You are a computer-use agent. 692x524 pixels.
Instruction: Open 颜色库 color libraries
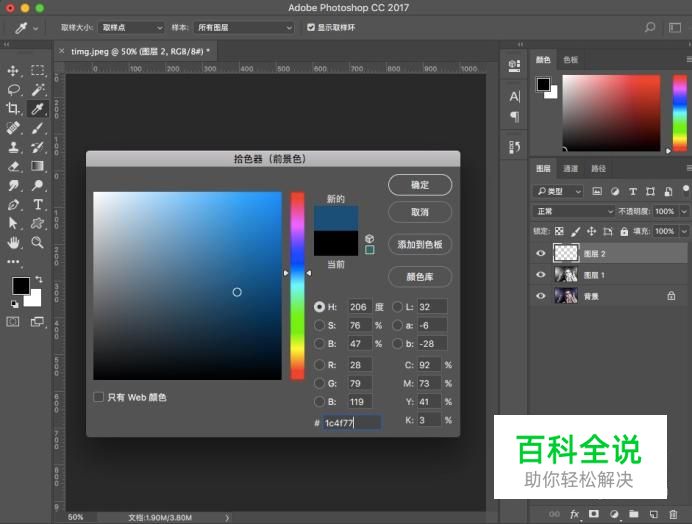click(x=420, y=277)
